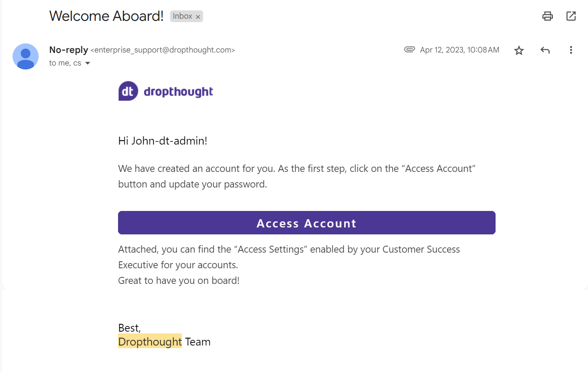Click the Welcome Aboard! subject line
The width and height of the screenshot is (588, 372).
coord(106,16)
